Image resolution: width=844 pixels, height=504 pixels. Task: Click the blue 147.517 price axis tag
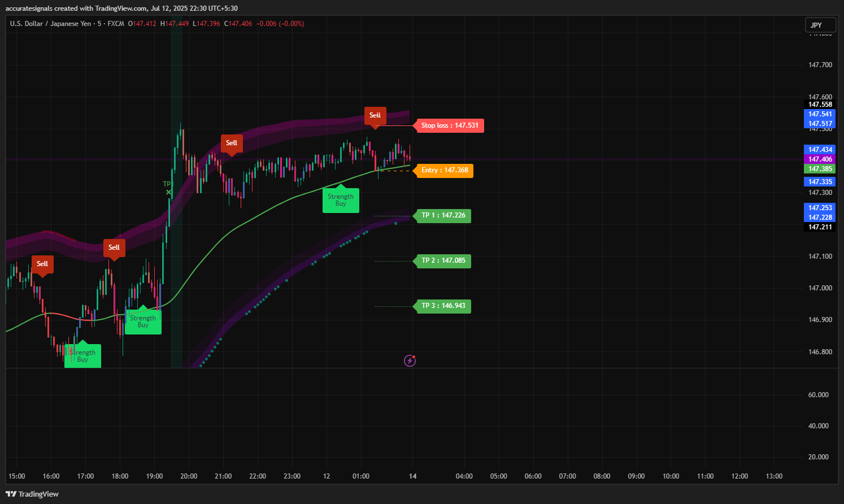click(820, 124)
